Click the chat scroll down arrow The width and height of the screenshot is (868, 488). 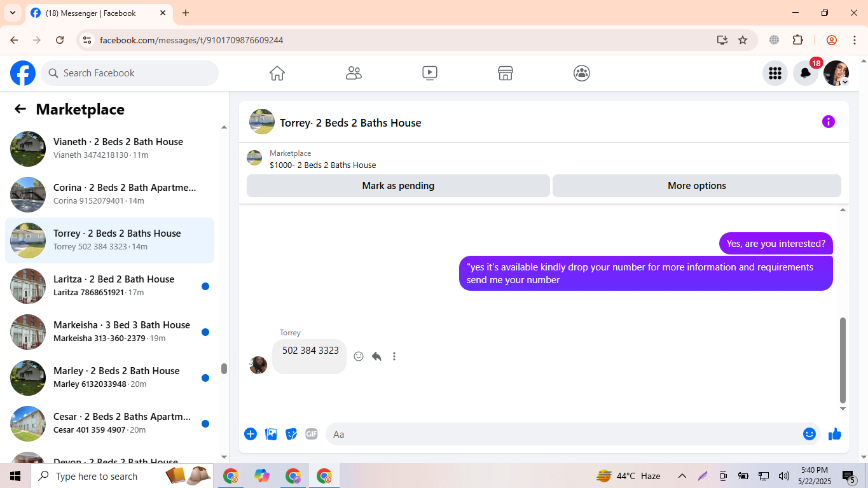click(x=843, y=408)
